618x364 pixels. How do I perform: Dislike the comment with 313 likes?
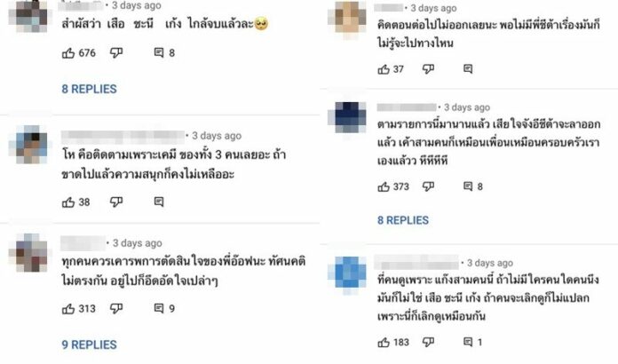click(x=116, y=308)
